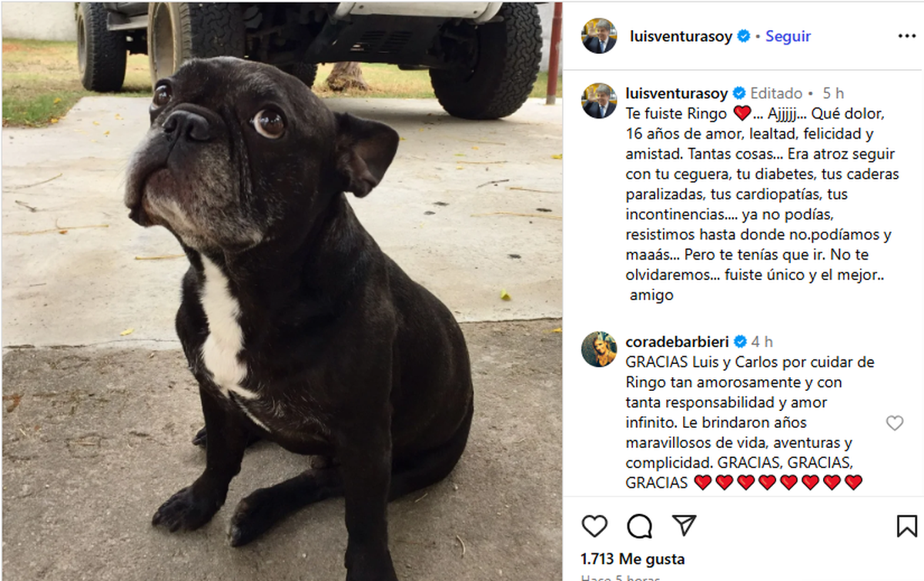Like coradebarbieri's comment with the heart
Image resolution: width=924 pixels, height=581 pixels.
(894, 422)
